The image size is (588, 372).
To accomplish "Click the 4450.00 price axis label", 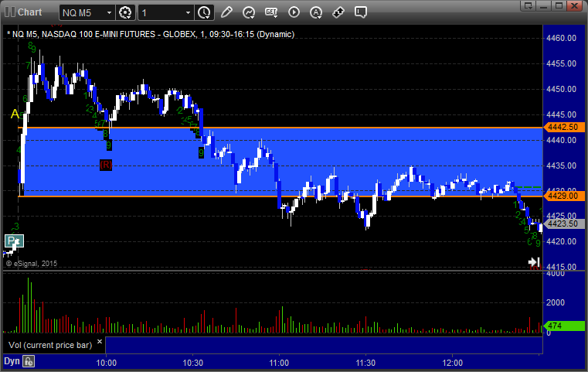I will [x=562, y=89].
